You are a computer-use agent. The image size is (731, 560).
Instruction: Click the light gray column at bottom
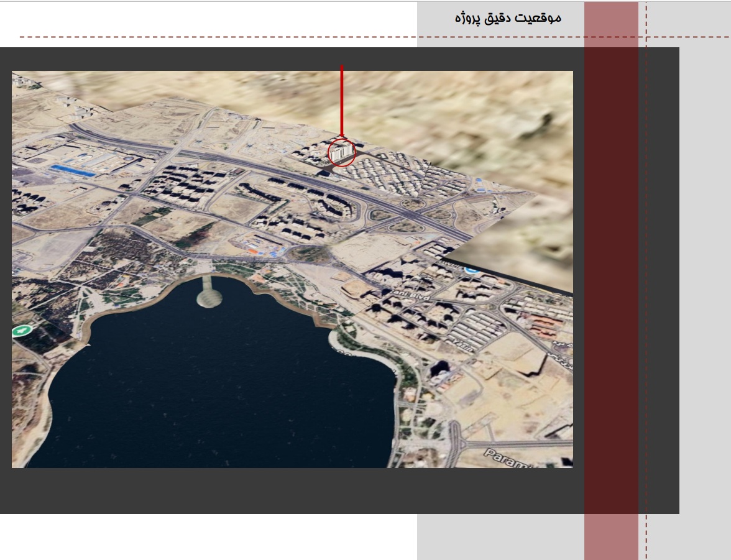point(497,538)
